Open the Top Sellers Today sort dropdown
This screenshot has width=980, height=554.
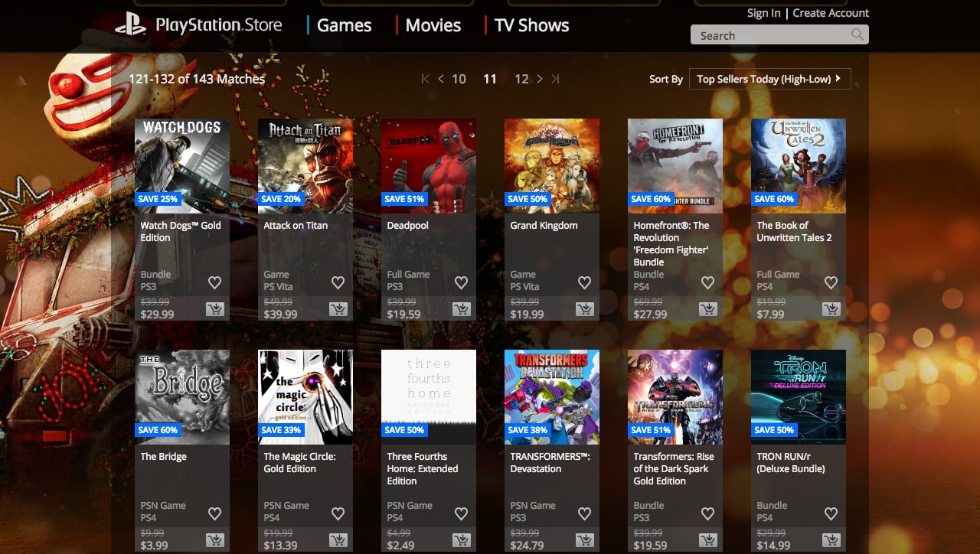pyautogui.click(x=769, y=79)
